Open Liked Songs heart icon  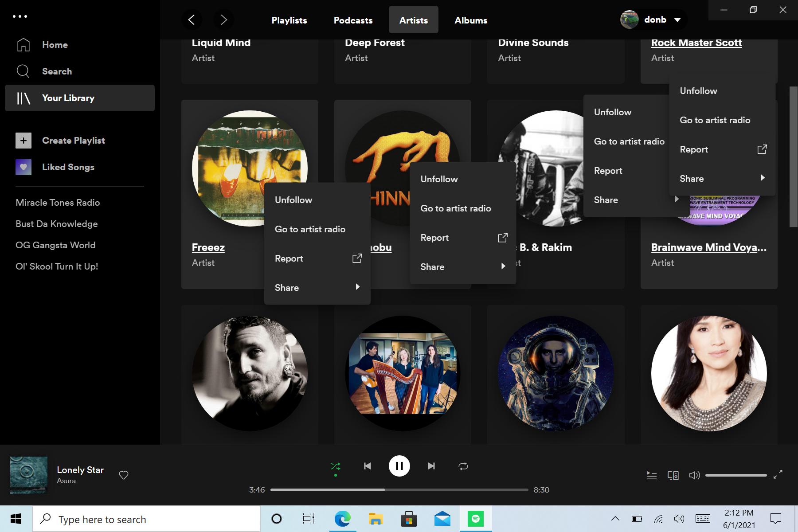pos(23,167)
